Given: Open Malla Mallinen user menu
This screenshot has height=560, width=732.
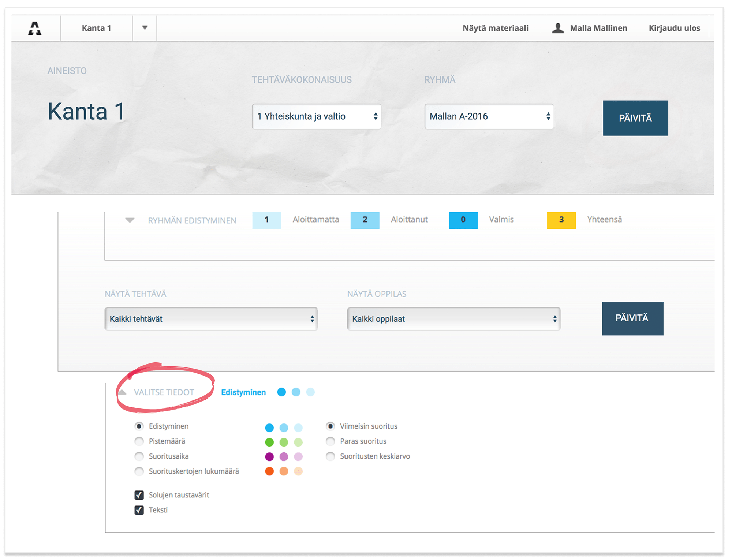Looking at the screenshot, I should (598, 28).
